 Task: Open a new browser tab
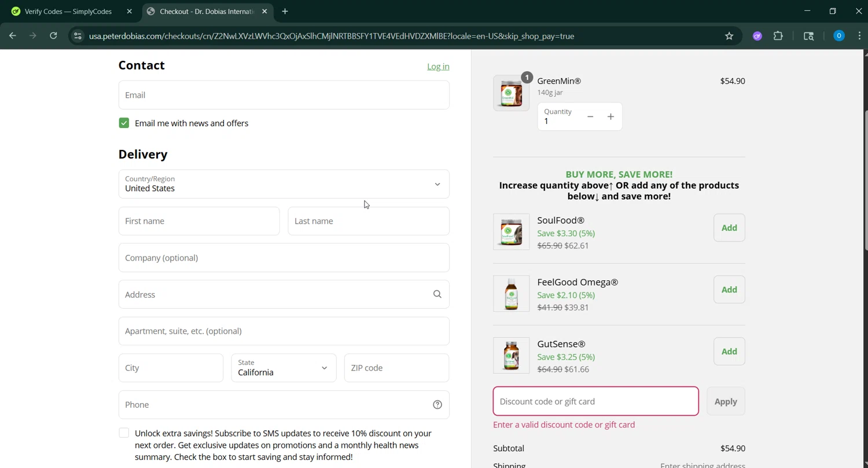tap(285, 12)
